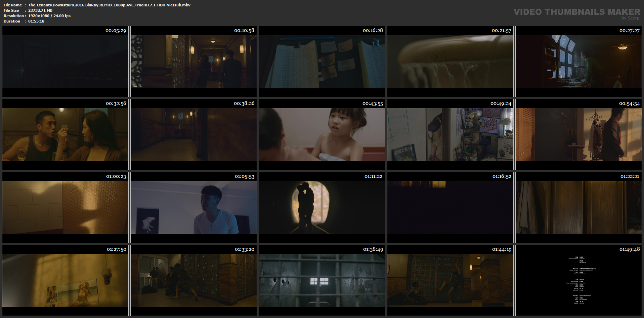The image size is (644, 318).
Task: Click the resolution value 1920x1080 / 24.00 fps
Action: point(49,16)
